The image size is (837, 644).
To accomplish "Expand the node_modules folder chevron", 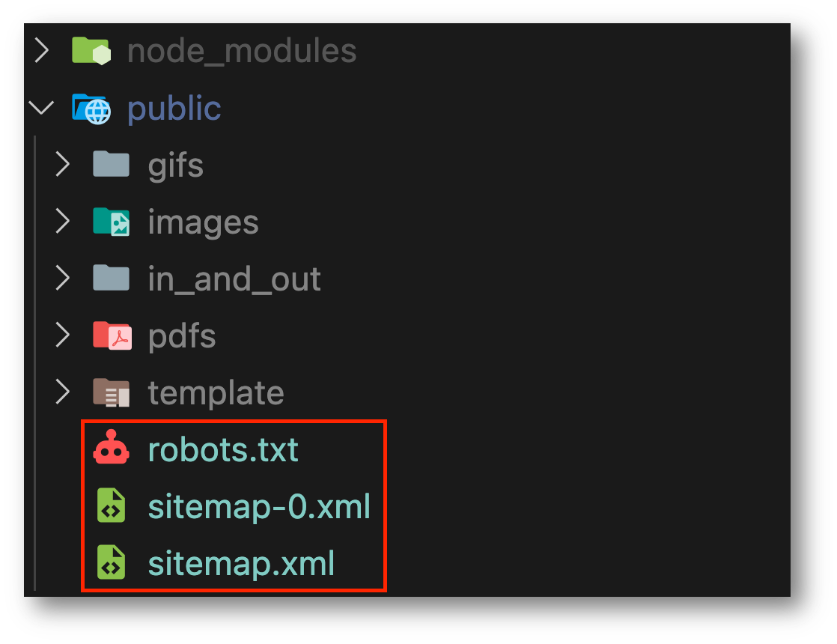I will point(42,51).
